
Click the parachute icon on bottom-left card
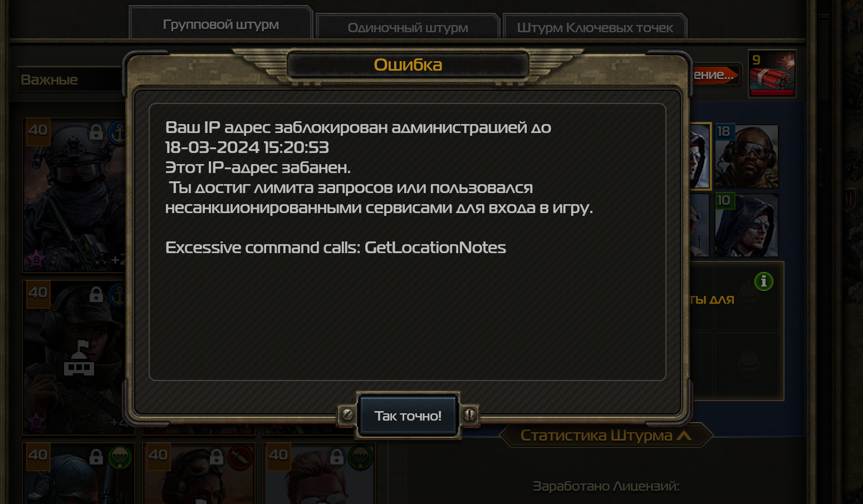(120, 458)
